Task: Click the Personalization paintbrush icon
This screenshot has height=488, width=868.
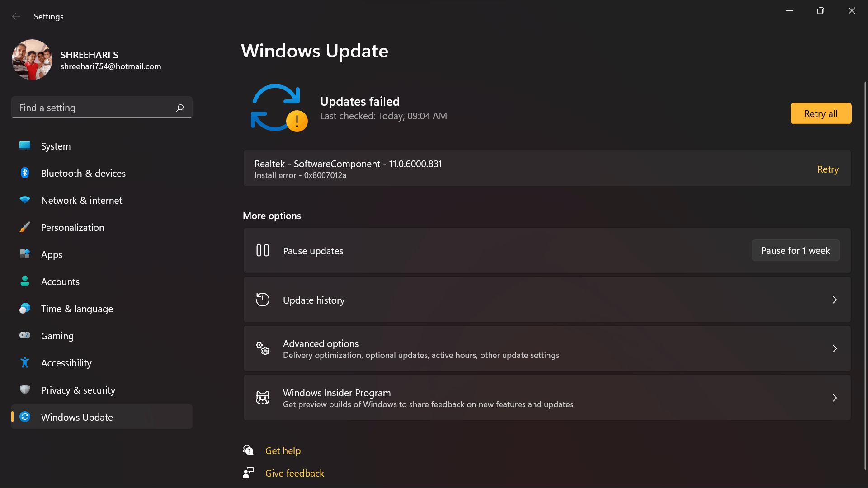Action: pos(25,227)
